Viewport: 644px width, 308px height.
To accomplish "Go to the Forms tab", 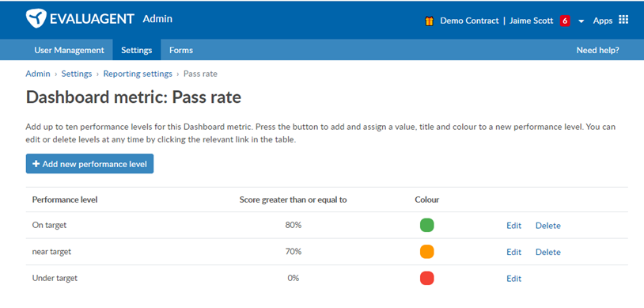I will click(181, 50).
